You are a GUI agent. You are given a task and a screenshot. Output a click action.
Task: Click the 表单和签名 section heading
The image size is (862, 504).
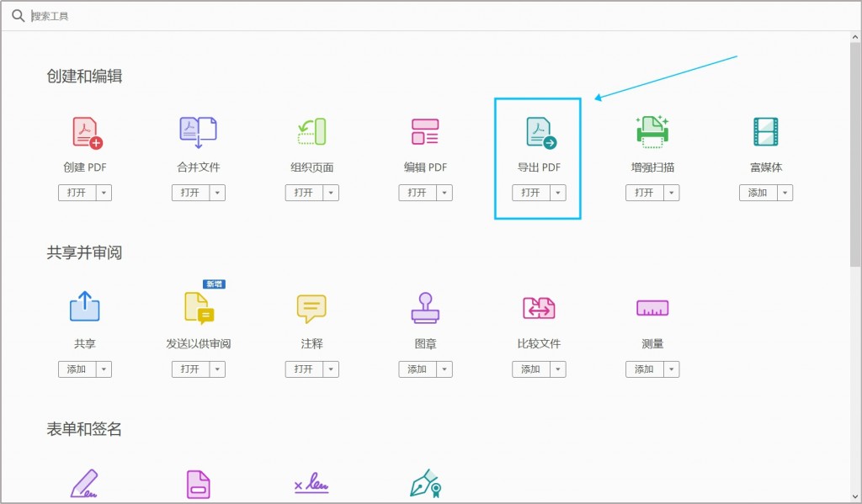tap(84, 429)
